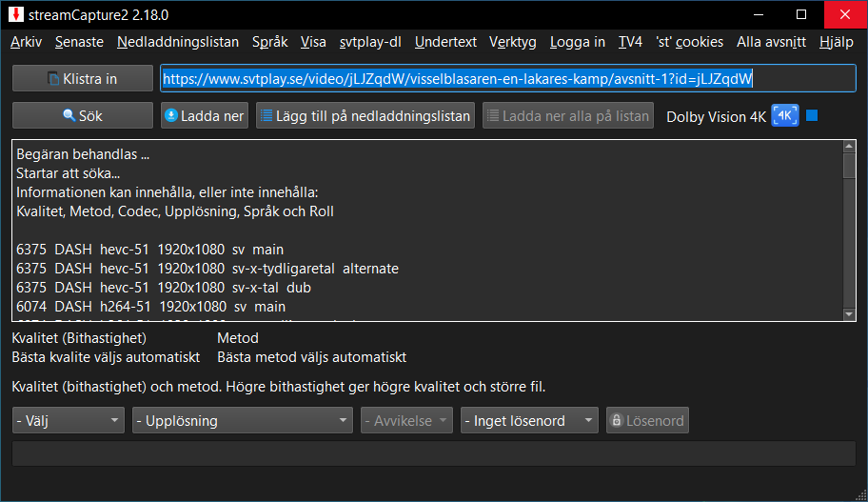Open the Arkiv menu
This screenshot has width=868, height=502.
pyautogui.click(x=26, y=42)
